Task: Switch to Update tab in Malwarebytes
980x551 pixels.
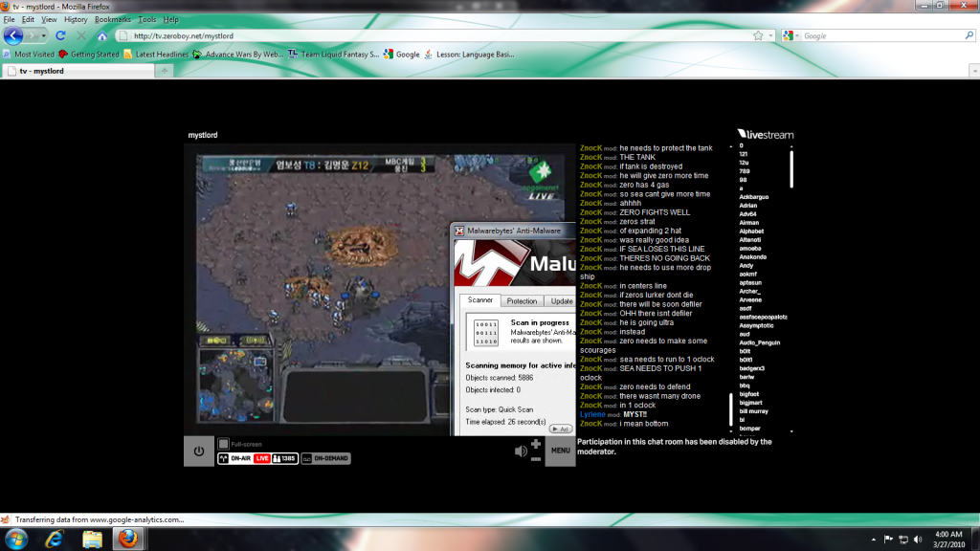Action: pos(561,301)
